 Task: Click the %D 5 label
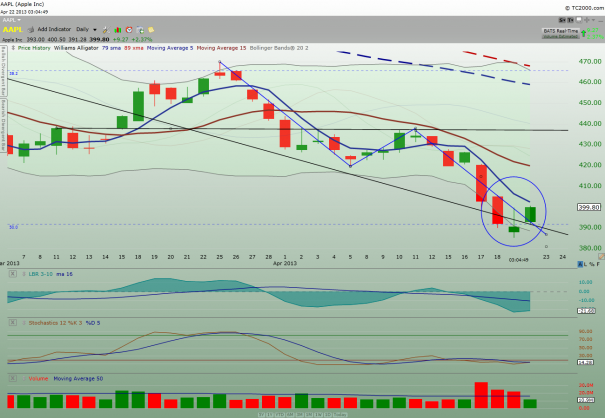[x=93, y=323]
